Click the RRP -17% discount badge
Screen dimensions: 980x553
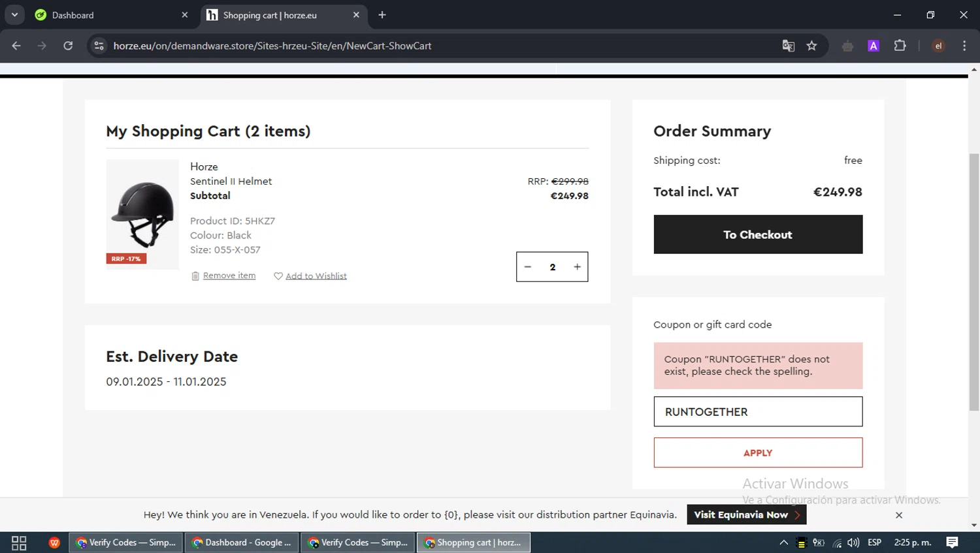click(127, 259)
